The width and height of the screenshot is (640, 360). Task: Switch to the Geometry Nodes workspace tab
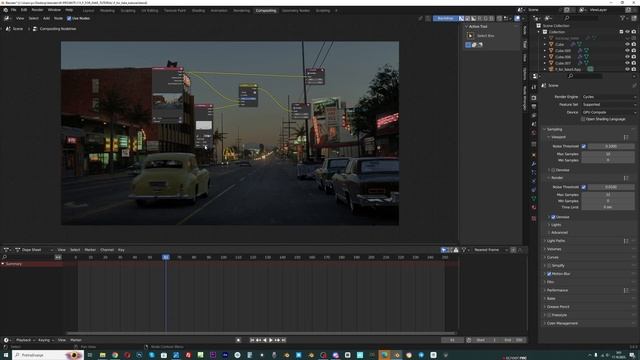pyautogui.click(x=296, y=10)
